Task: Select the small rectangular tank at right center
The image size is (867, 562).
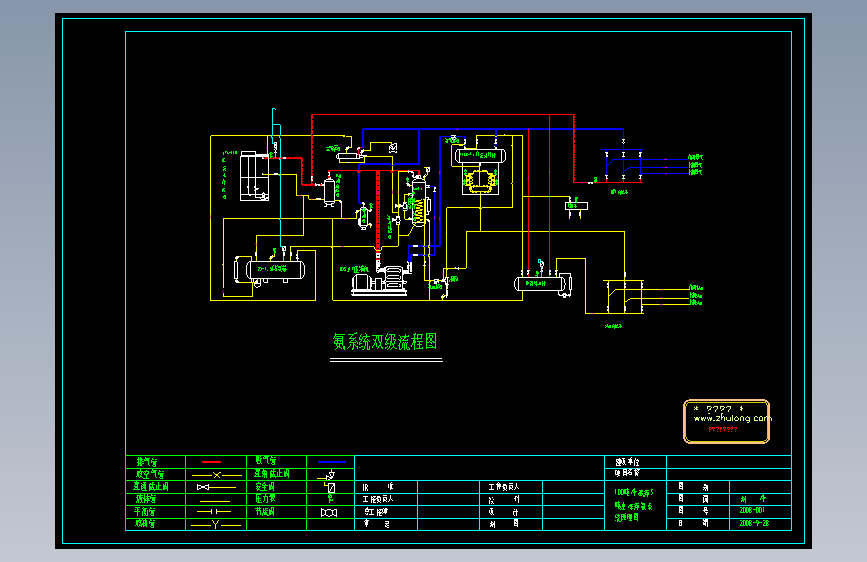Action: tap(576, 206)
